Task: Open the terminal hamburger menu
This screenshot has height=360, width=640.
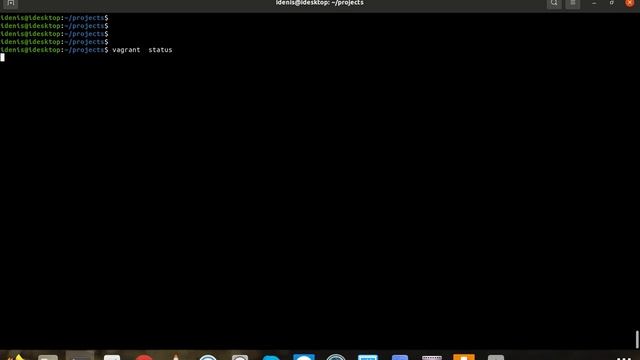Action: pos(573,3)
